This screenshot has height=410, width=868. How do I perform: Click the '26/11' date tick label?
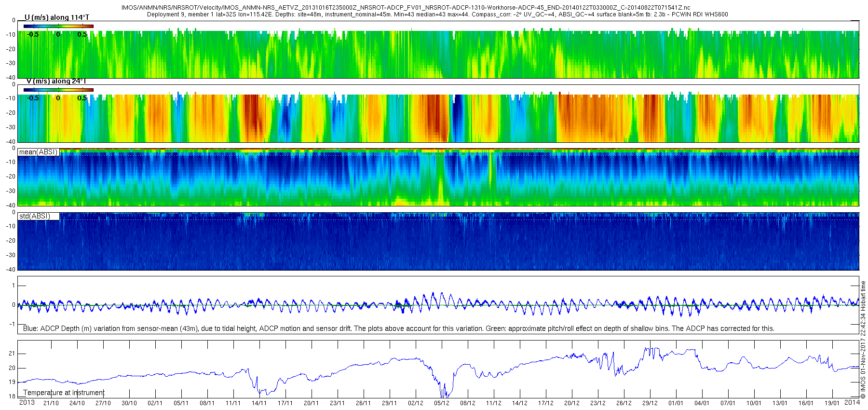(x=364, y=403)
